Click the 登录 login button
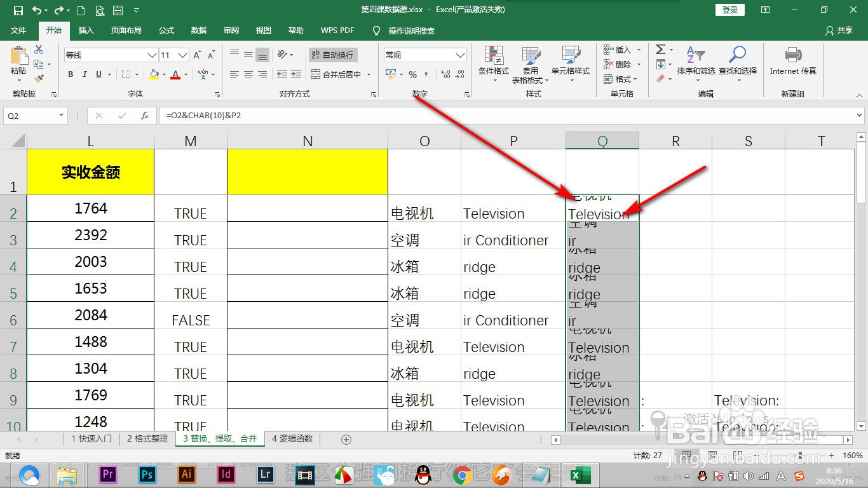Image resolution: width=868 pixels, height=488 pixels. pos(729,10)
